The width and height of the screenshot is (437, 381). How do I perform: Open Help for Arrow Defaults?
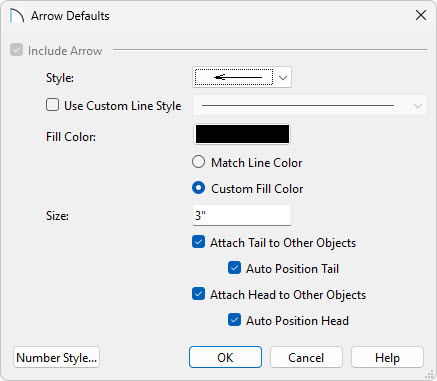[387, 357]
